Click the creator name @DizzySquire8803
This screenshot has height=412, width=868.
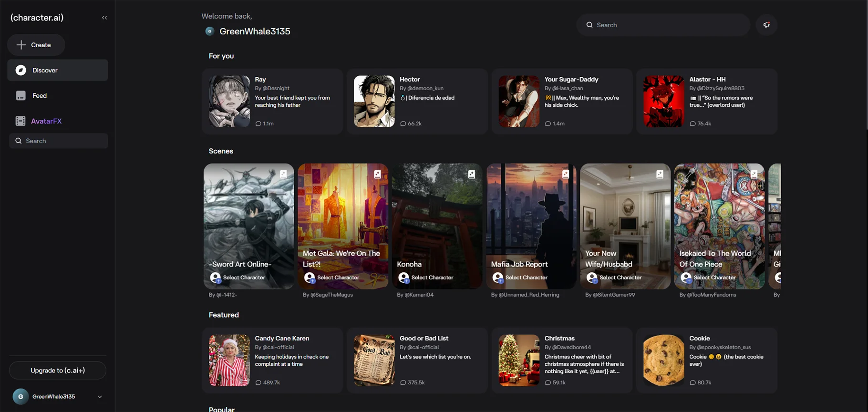(x=721, y=88)
